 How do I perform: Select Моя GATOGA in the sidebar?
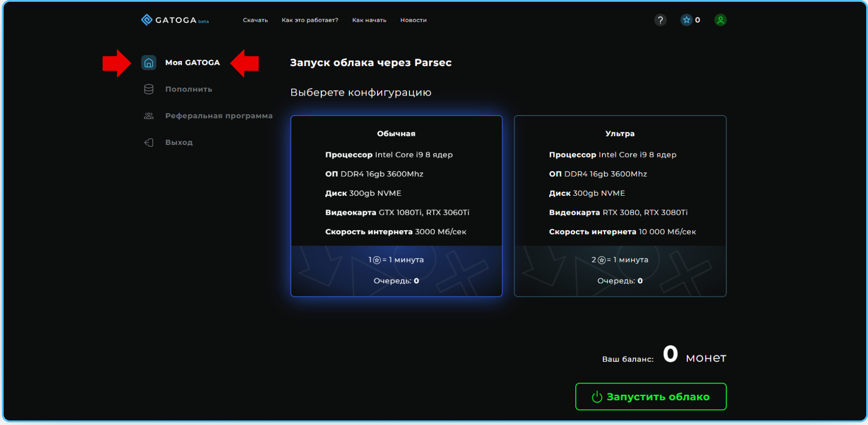pos(192,63)
